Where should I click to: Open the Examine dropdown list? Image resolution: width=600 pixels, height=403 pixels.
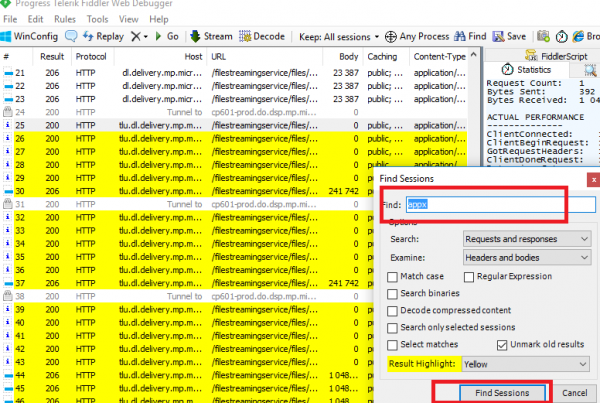[x=527, y=257]
